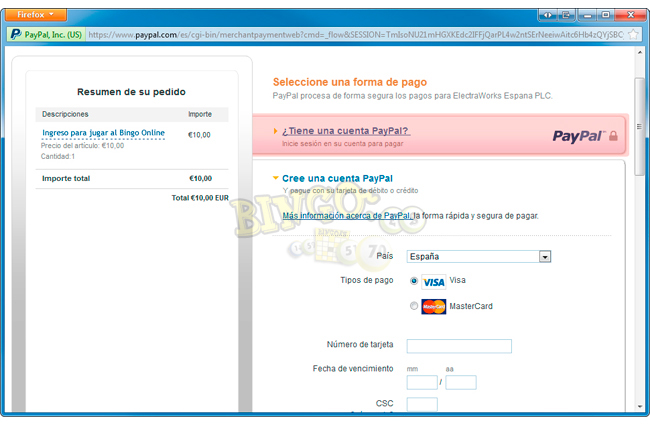
Task: Click the CSC security code field
Action: (422, 404)
